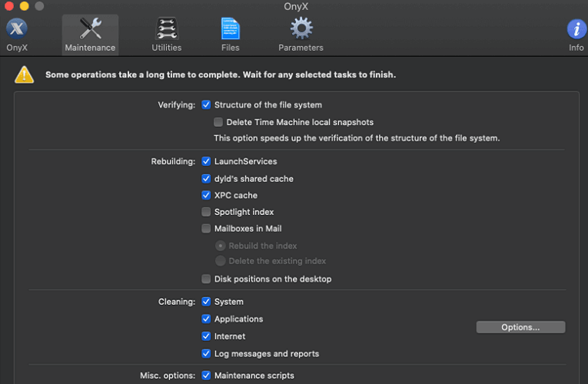Viewport: 588px width, 384px height.
Task: Open cleaning Options... button
Action: click(520, 327)
